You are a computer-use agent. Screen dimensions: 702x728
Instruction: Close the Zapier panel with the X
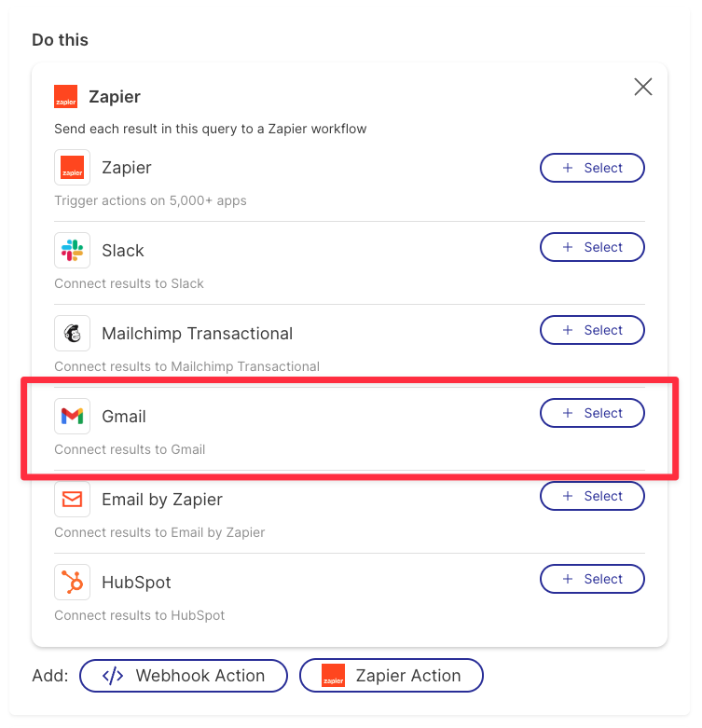(643, 87)
